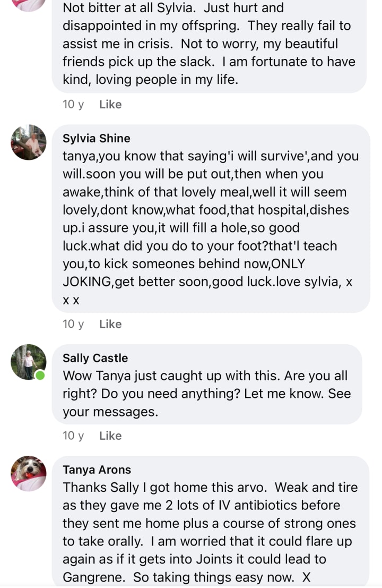Select Sylvia Shine's 'i will survive' comment bubble
Image resolution: width=382 pixels, height=588 pixels.
[x=211, y=219]
